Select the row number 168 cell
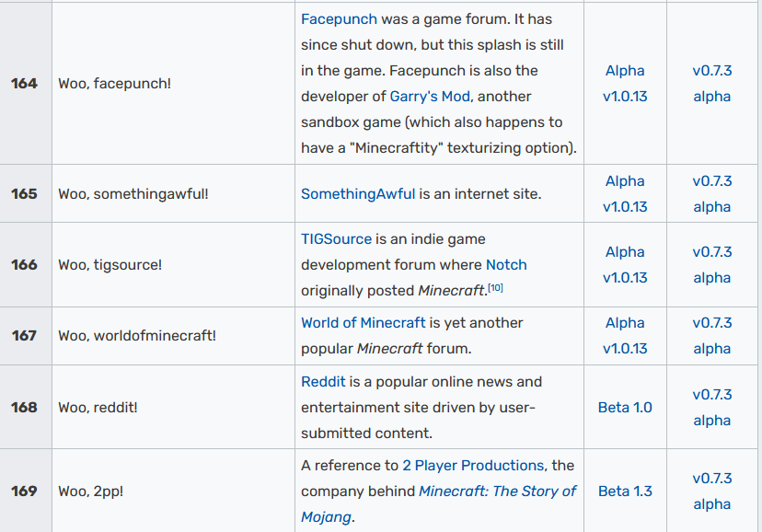Viewport: 762px width, 532px height. point(24,407)
